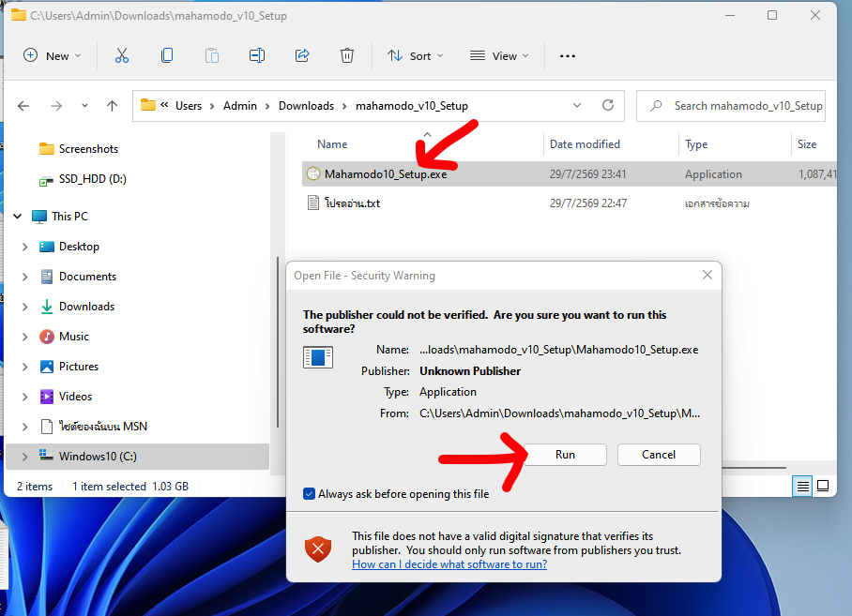Refresh the current folder view
The height and width of the screenshot is (616, 852).
(x=608, y=105)
